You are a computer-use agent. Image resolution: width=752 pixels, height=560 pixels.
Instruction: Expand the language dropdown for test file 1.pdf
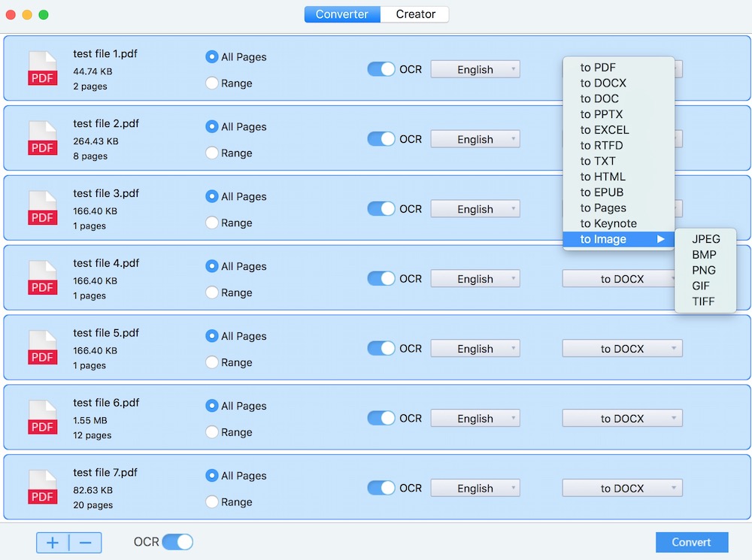[475, 70]
